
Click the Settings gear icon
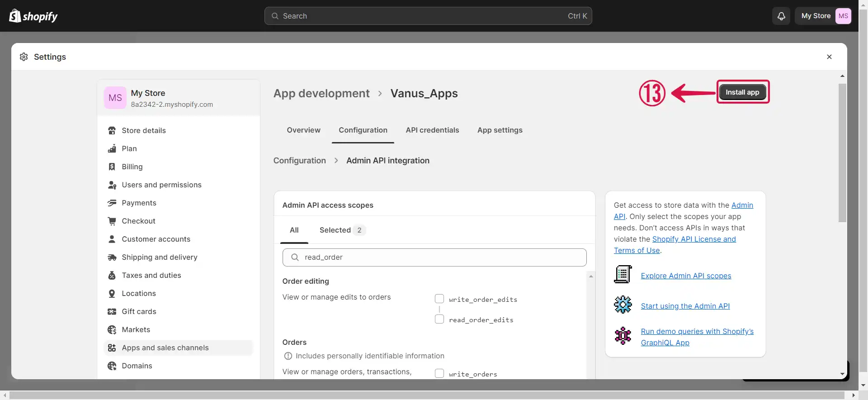click(24, 57)
